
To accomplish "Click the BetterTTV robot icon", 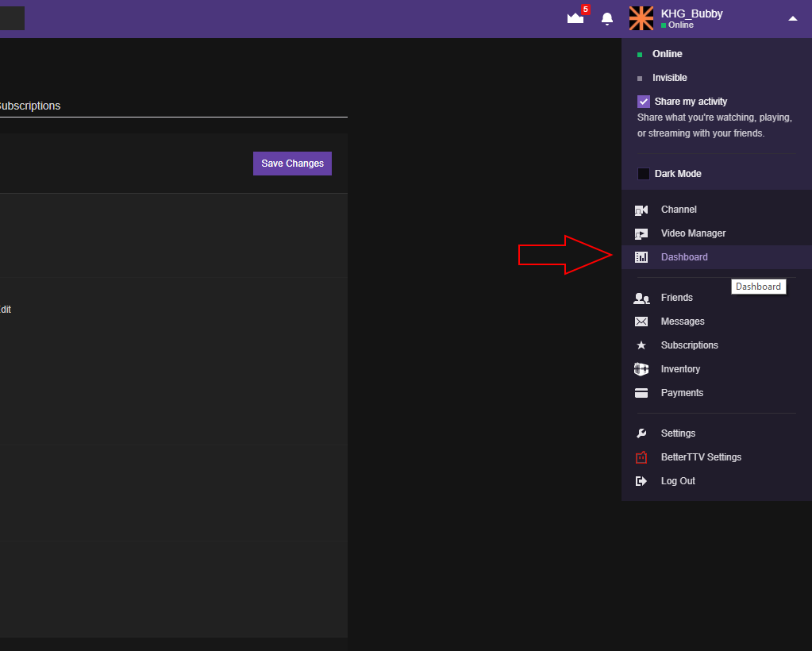I will click(641, 457).
